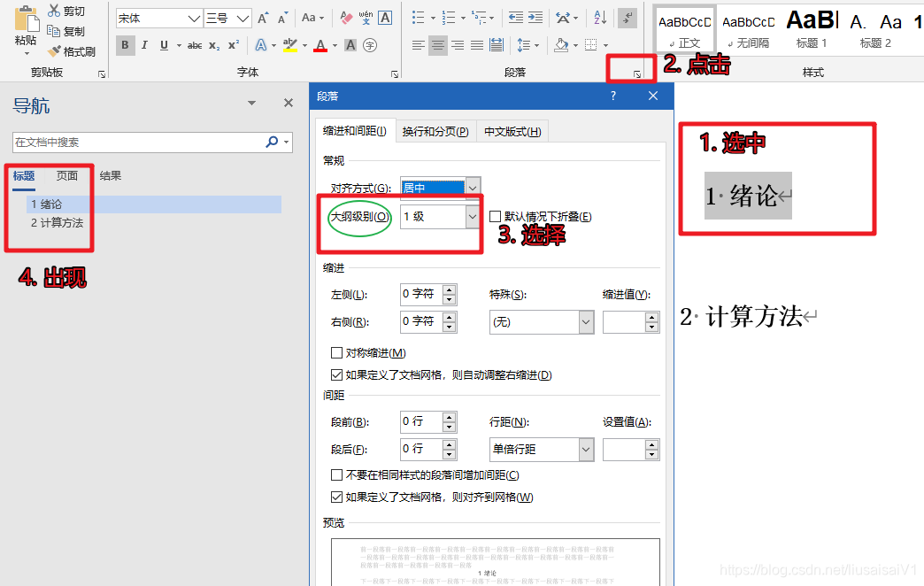Viewport: 924px width, 586px height.
Task: Apply bold formatting to selected text
Action: (125, 45)
